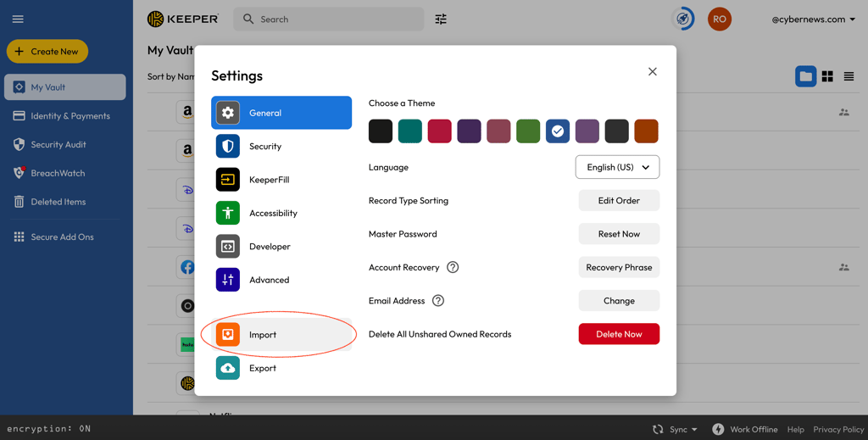The image size is (868, 440).
Task: Click the RO account avatar
Action: [720, 19]
